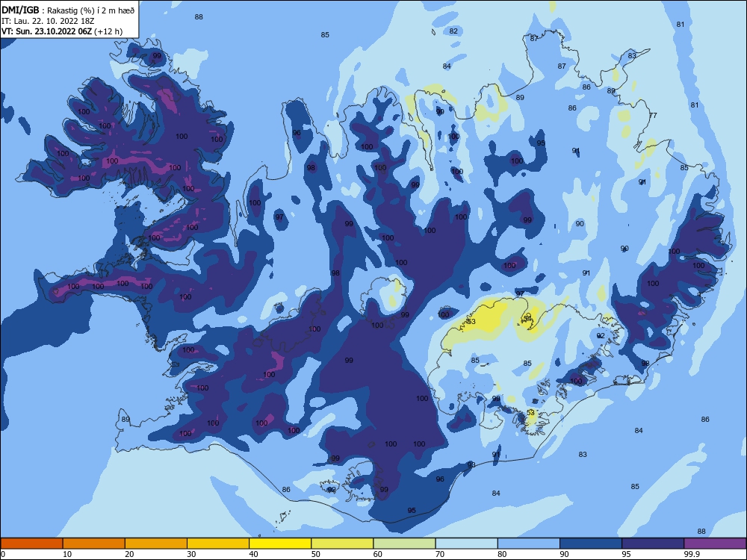Click the initial time 'IT: Lau. 22. 10. 2022 18Z'
The image size is (747, 560).
tap(48, 22)
